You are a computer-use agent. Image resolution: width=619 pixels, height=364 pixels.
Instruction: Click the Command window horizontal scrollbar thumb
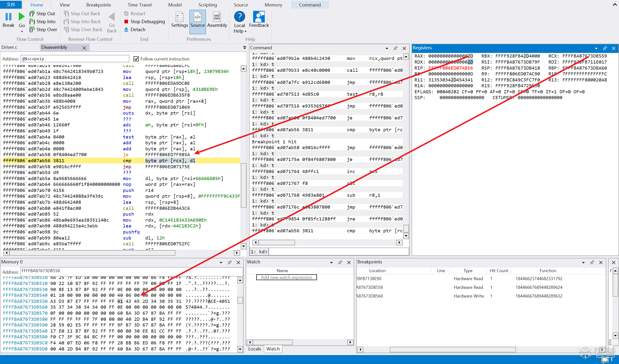click(x=277, y=242)
